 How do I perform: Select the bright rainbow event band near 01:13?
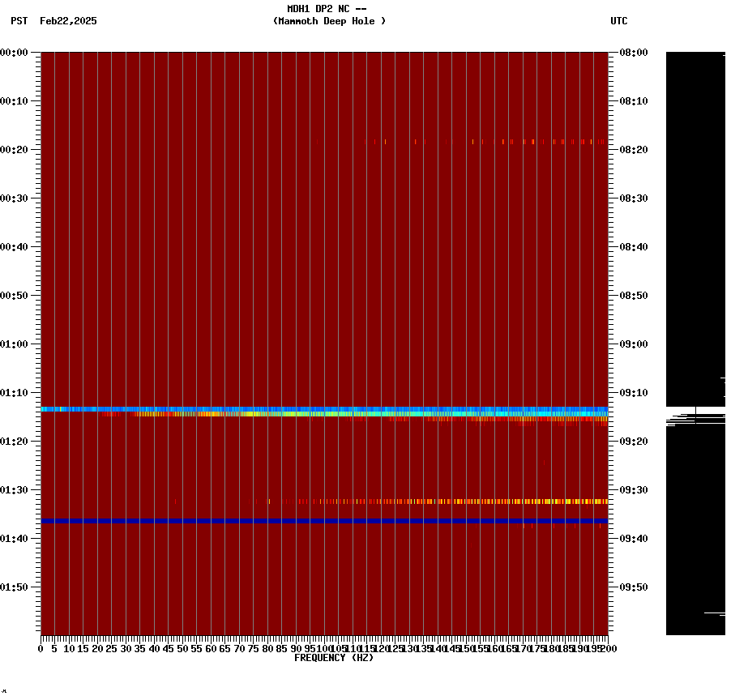[324, 410]
